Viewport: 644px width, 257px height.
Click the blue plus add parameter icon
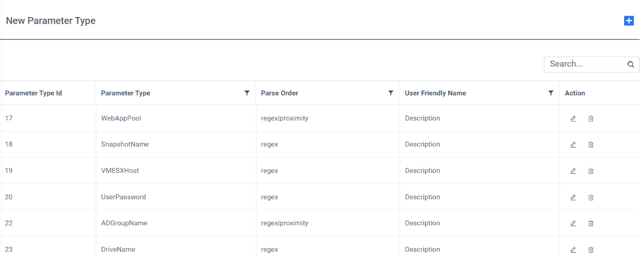[x=629, y=21]
